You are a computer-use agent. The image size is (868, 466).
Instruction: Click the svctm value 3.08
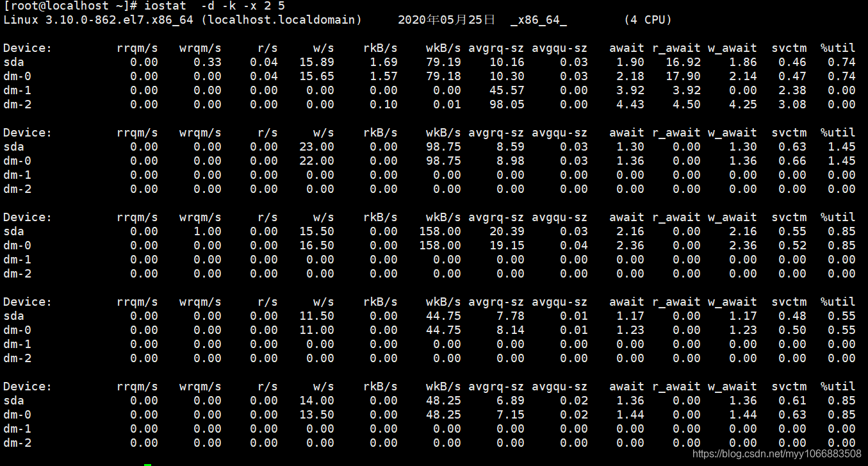[x=792, y=104]
